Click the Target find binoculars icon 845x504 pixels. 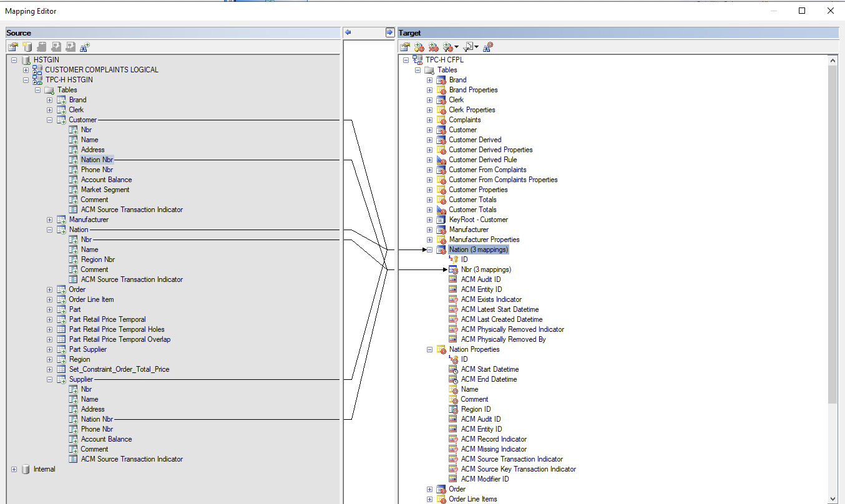click(x=488, y=46)
